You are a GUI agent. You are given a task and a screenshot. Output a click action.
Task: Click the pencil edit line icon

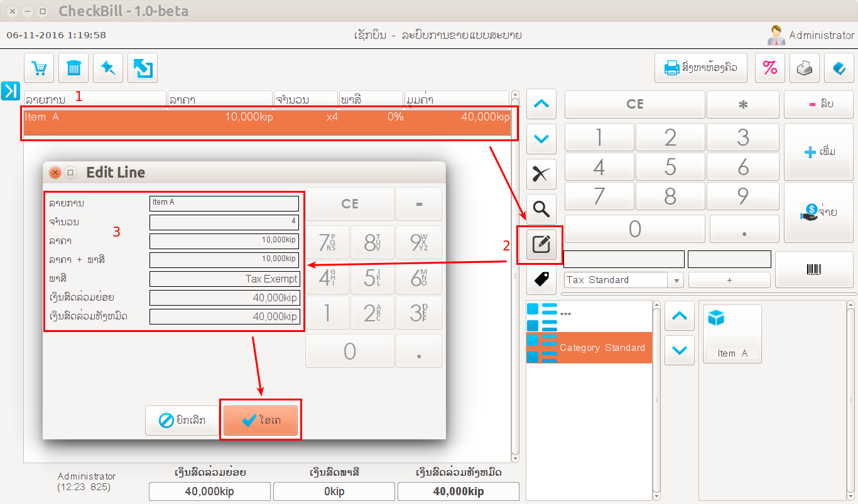coord(541,244)
